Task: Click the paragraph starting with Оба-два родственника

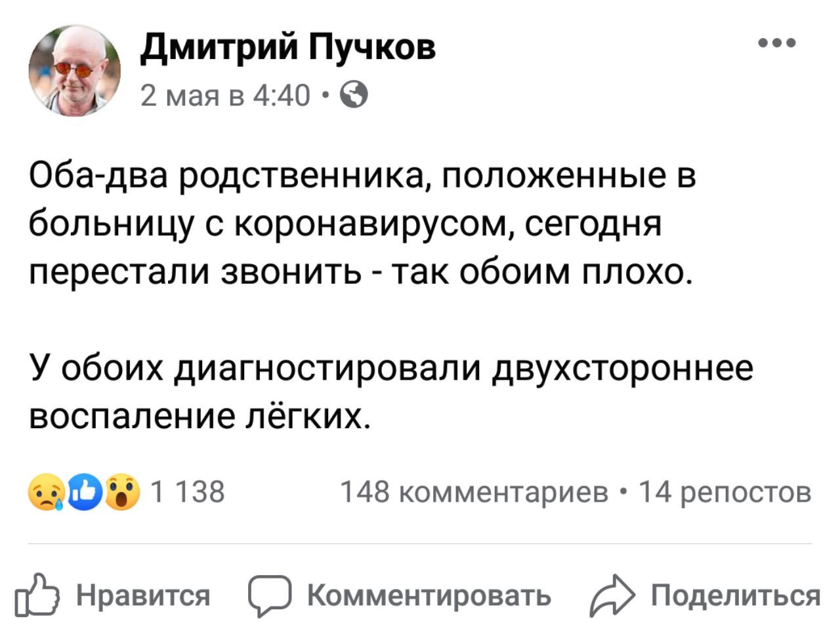Action: pyautogui.click(x=362, y=224)
